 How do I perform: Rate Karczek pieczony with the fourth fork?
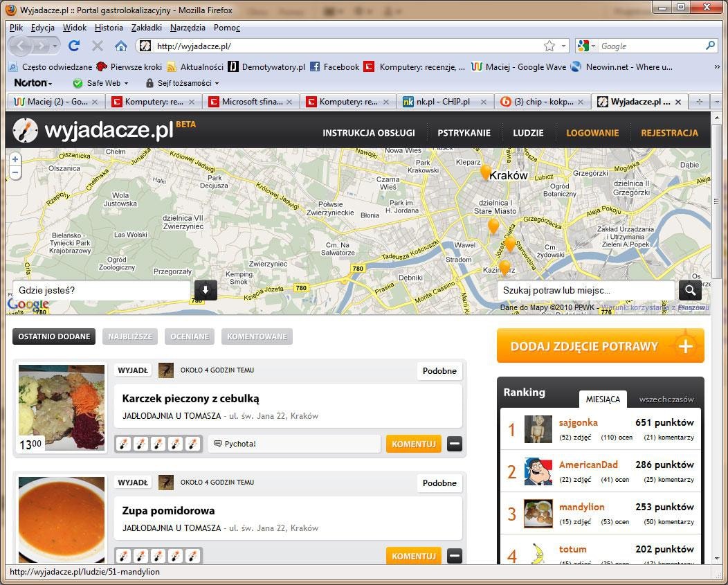click(176, 444)
